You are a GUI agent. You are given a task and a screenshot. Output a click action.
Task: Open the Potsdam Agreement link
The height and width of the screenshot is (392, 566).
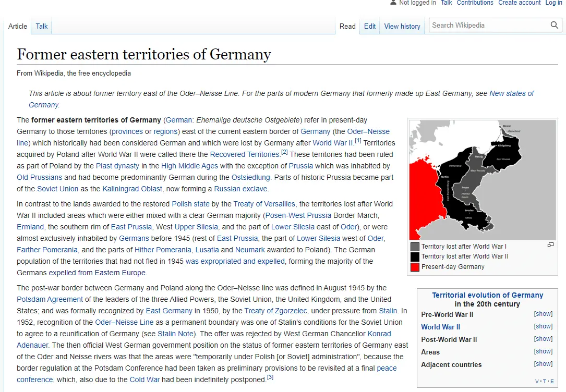pyautogui.click(x=50, y=299)
